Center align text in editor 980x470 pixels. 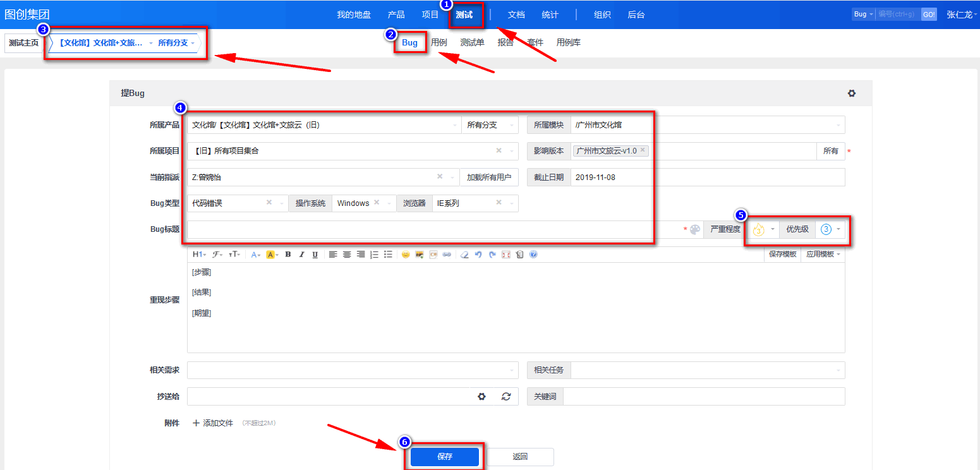point(347,255)
